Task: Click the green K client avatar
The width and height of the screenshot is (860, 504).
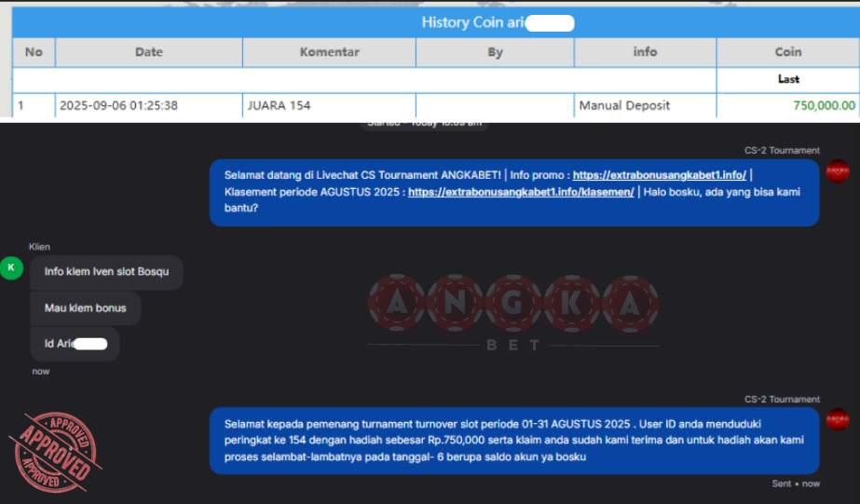Action: 11,267
